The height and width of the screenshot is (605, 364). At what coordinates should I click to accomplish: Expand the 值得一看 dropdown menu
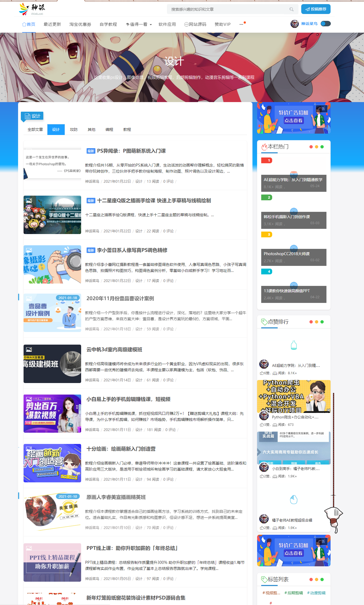(139, 24)
